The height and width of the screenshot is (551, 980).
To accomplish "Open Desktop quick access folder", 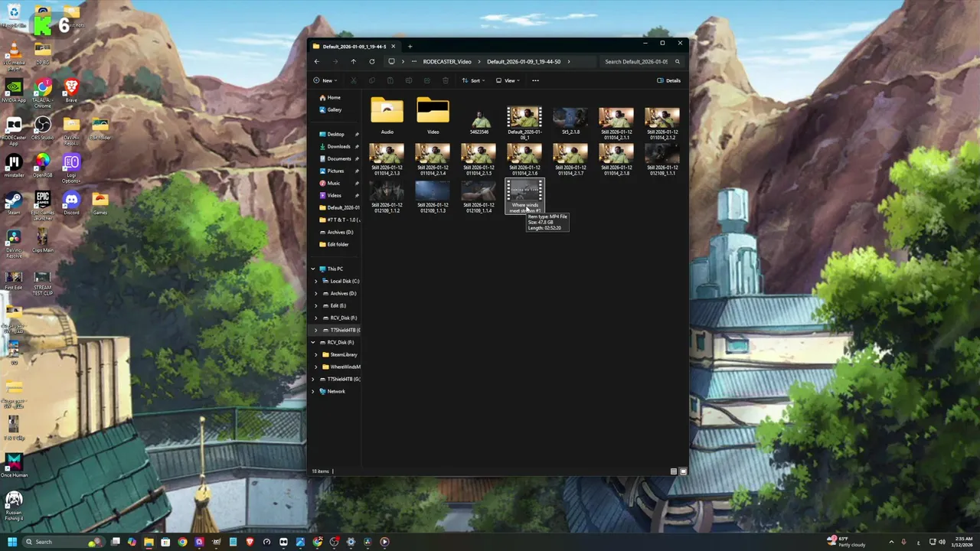I will 336,134.
